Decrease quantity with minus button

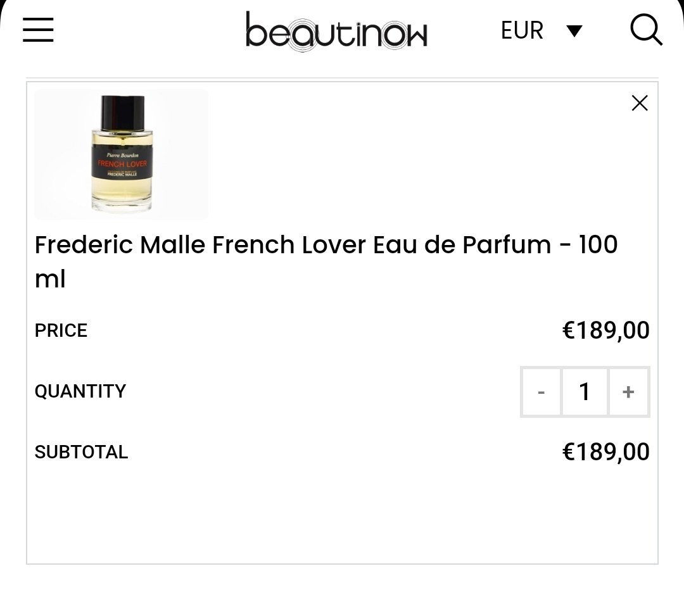(541, 392)
